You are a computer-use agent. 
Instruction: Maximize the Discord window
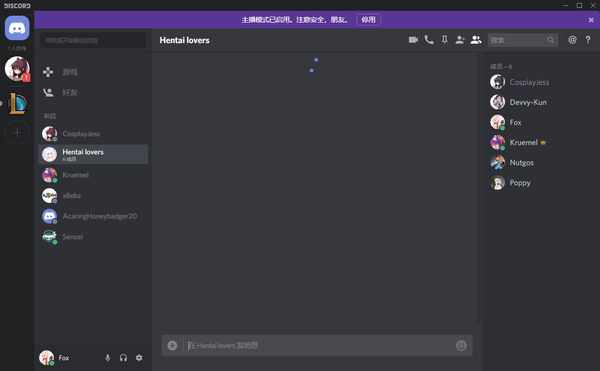tap(579, 5)
